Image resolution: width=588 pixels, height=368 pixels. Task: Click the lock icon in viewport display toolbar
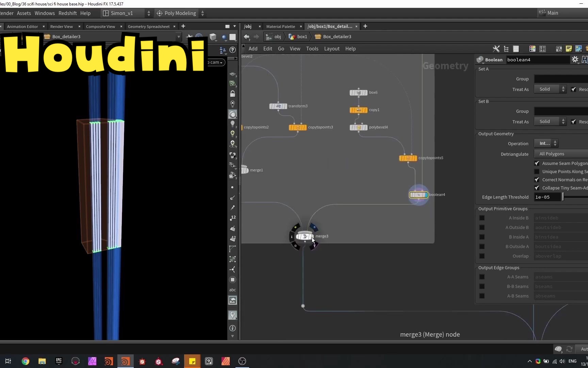coord(233,94)
